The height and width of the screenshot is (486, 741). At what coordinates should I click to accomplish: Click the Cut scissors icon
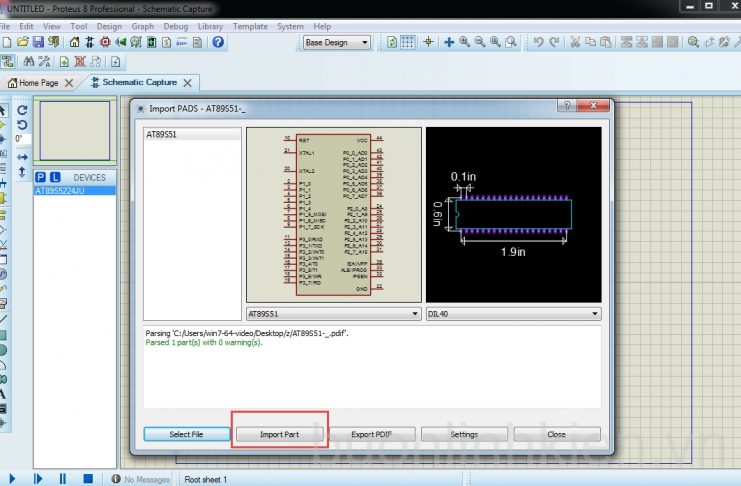tap(575, 42)
